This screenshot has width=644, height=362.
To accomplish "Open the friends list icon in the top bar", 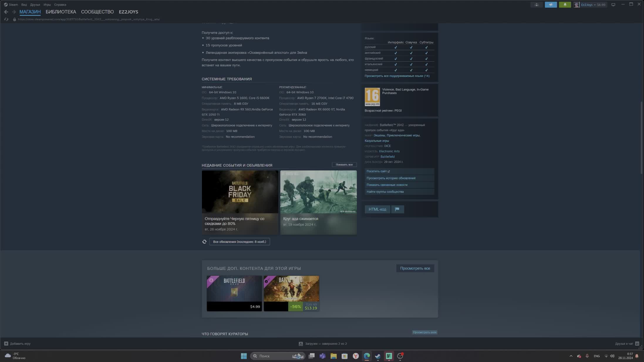I will click(x=536, y=5).
